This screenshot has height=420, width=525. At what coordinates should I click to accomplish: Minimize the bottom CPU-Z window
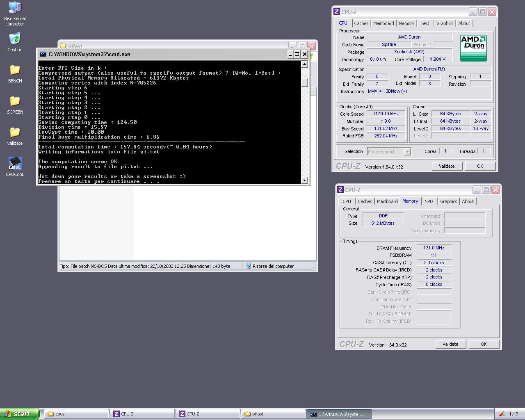(x=477, y=190)
